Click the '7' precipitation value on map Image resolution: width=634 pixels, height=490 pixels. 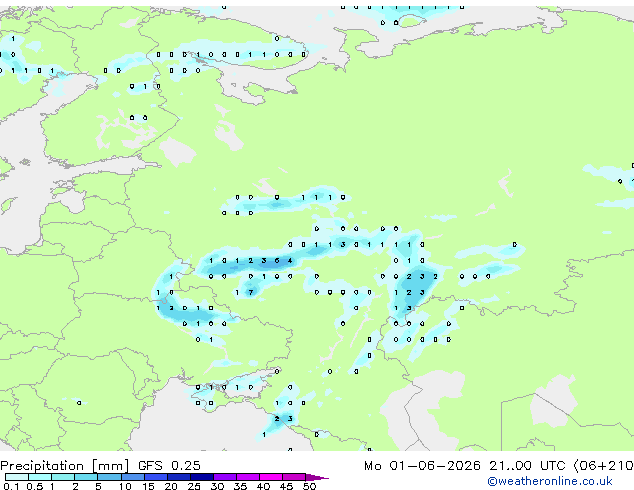coord(251,292)
